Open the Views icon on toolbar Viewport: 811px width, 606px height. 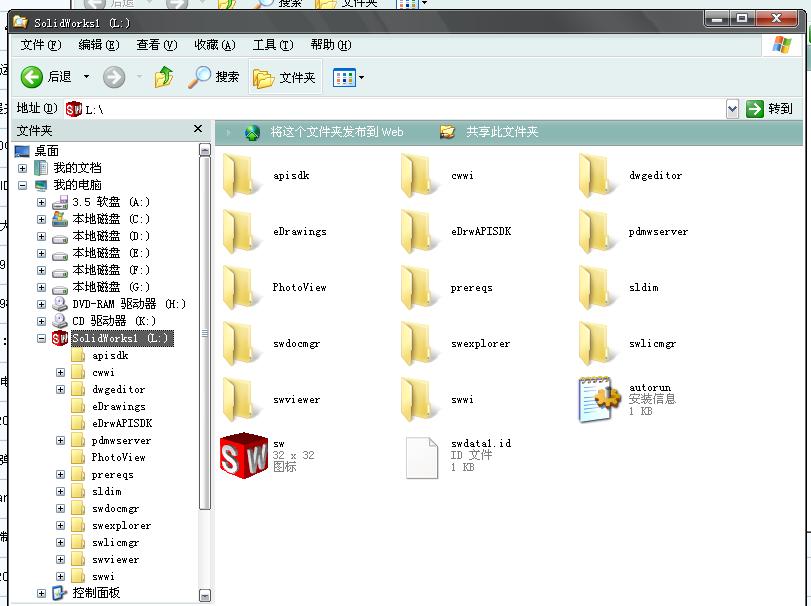coord(344,78)
